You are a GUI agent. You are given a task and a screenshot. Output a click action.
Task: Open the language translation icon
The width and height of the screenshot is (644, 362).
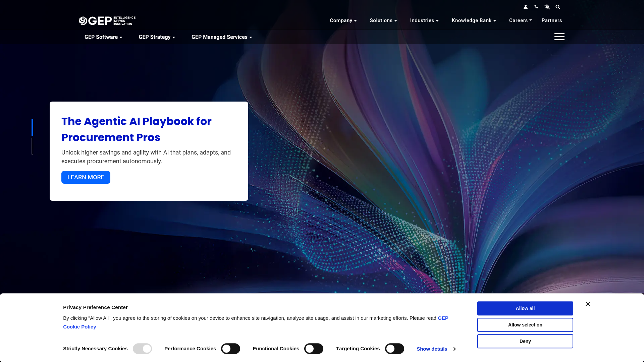pos(547,7)
